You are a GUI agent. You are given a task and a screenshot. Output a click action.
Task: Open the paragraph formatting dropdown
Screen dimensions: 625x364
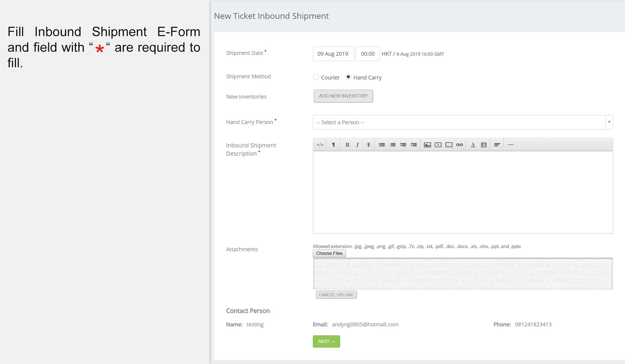pos(333,145)
